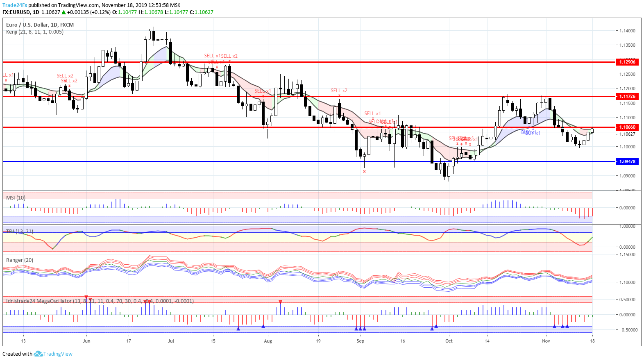
Task: Click the MSI (10) indicator label
Action: (x=16, y=198)
